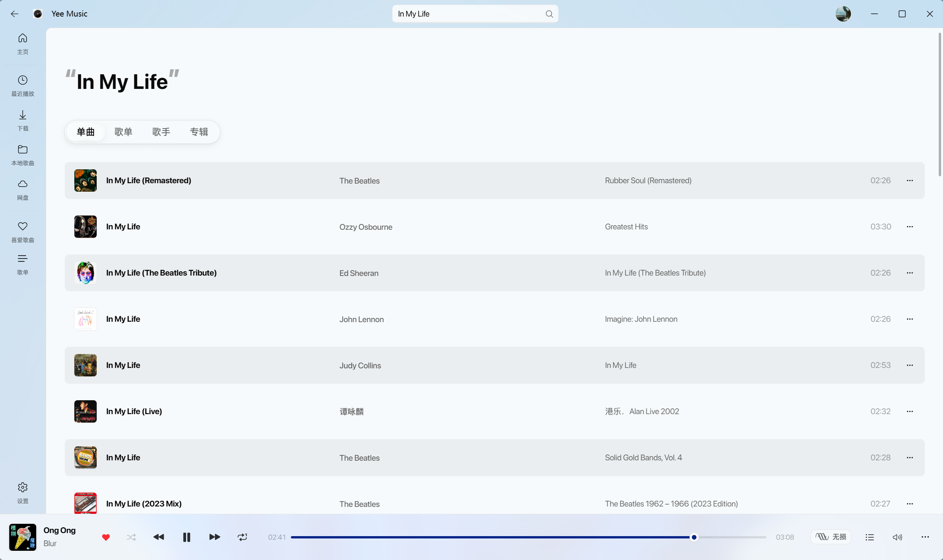Open more options for Judy Collins track
The width and height of the screenshot is (943, 560).
(910, 365)
